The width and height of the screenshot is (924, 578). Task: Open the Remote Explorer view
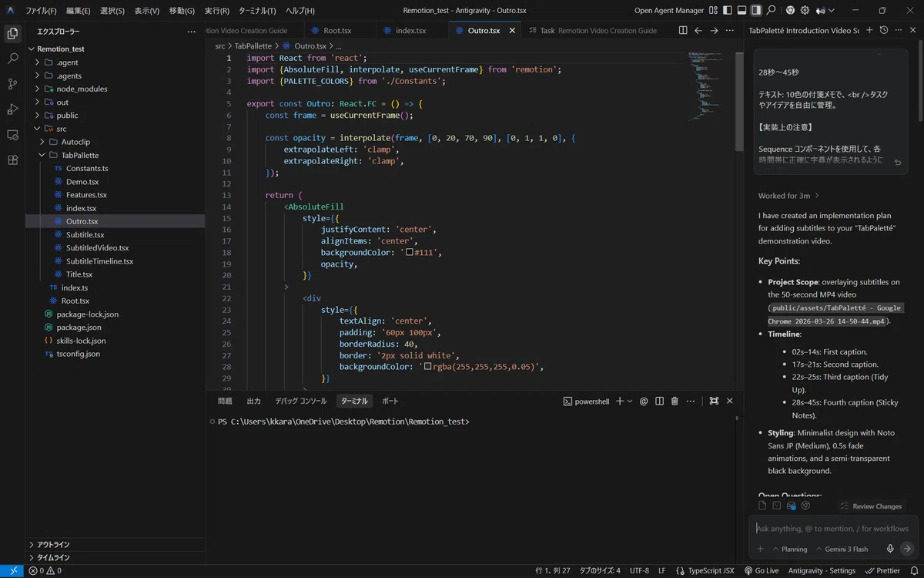point(12,135)
